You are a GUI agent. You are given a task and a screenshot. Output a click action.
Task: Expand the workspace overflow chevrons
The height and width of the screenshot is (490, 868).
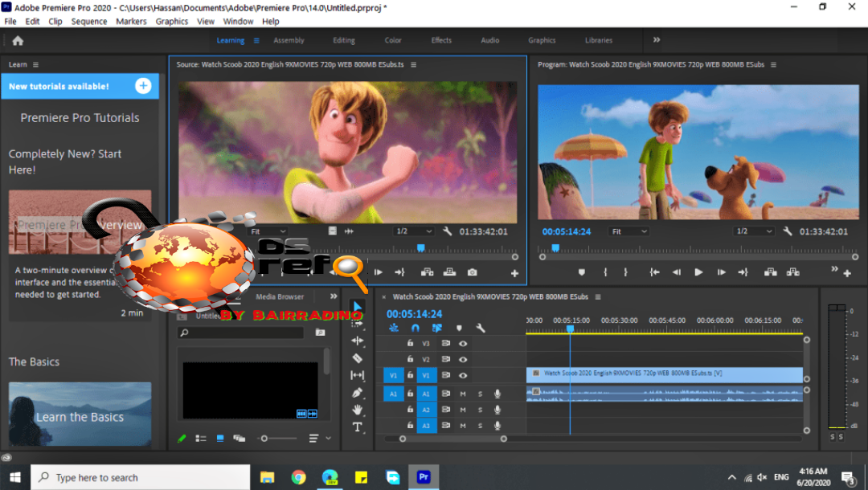tap(657, 40)
